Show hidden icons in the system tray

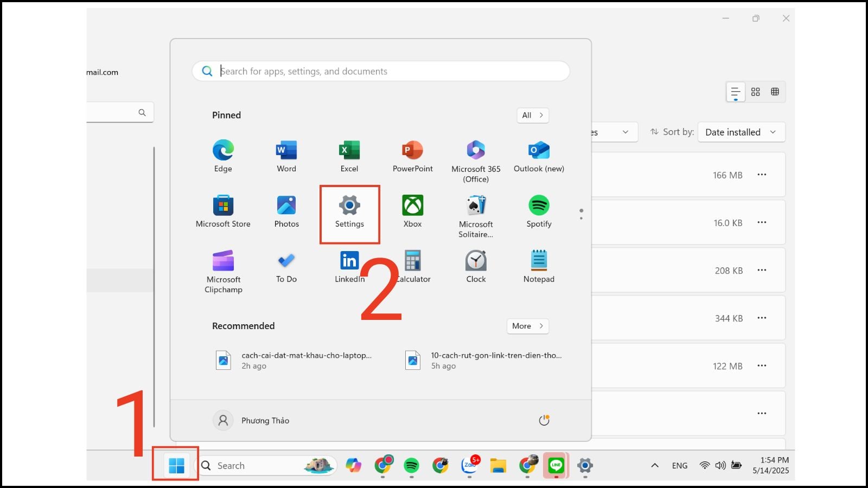[x=654, y=465]
